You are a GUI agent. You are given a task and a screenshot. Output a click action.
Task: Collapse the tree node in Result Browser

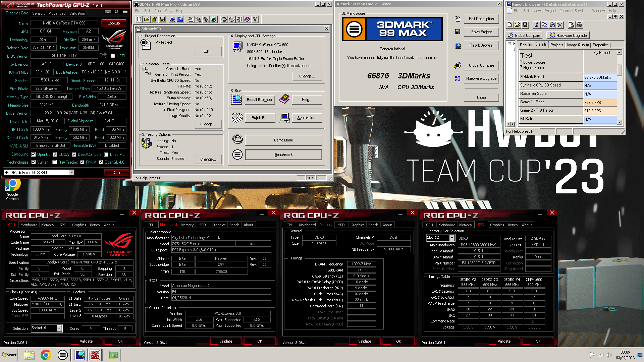pyautogui.click(x=509, y=44)
